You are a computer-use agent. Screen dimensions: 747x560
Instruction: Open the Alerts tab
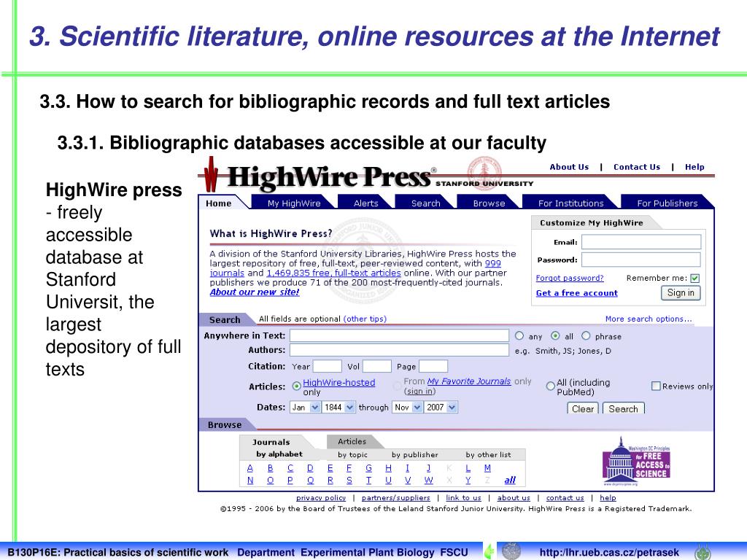point(366,203)
